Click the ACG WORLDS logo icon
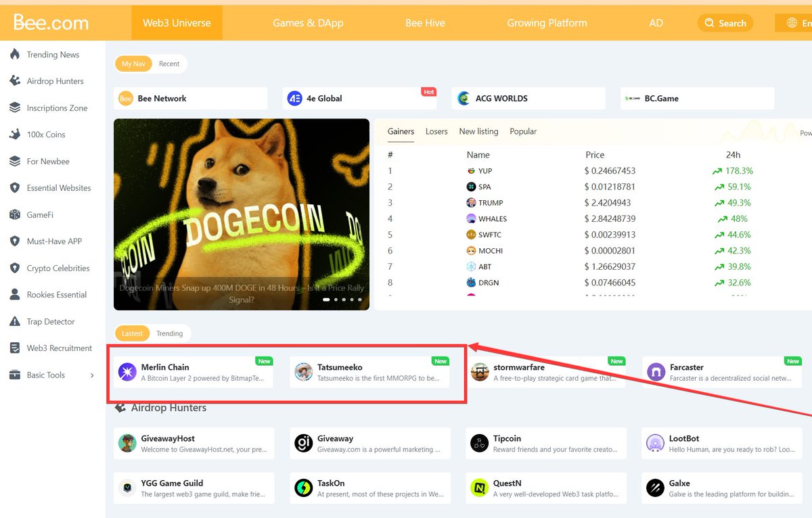Image resolution: width=812 pixels, height=518 pixels. 464,99
